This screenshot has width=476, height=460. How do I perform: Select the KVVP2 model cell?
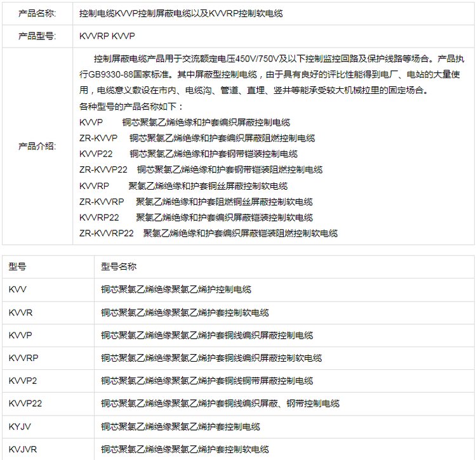(x=48, y=381)
